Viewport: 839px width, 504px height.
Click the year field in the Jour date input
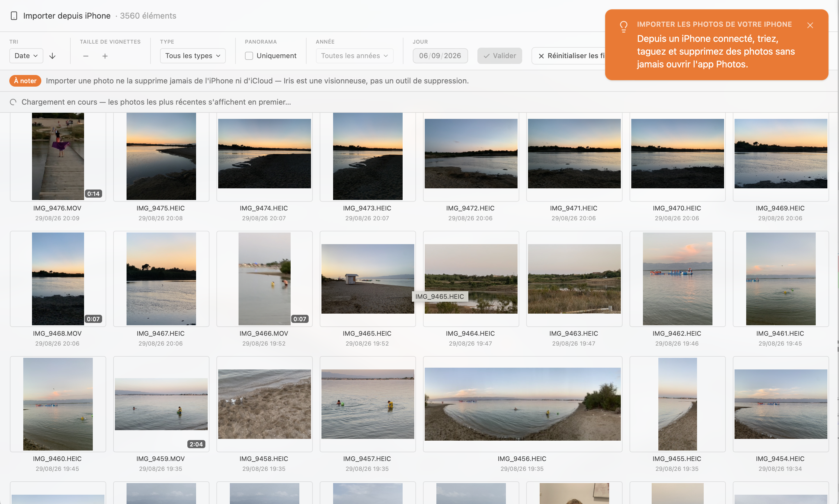[452, 56]
